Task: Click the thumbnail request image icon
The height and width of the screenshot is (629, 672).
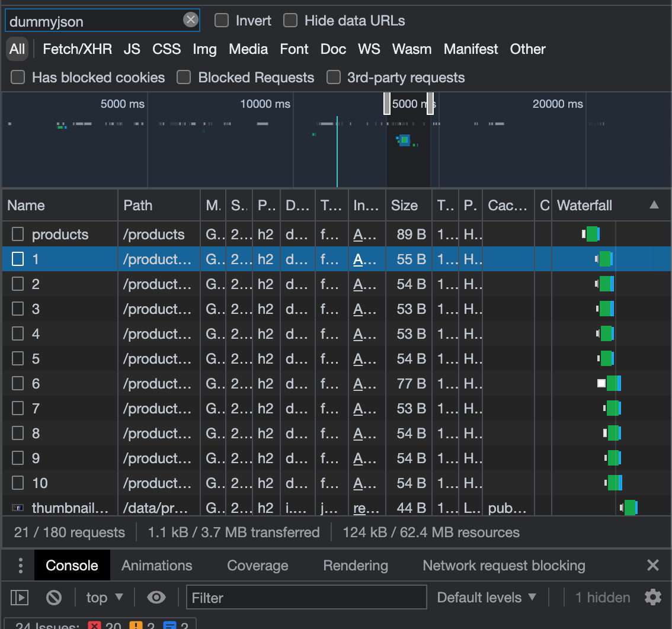Action: coord(18,508)
